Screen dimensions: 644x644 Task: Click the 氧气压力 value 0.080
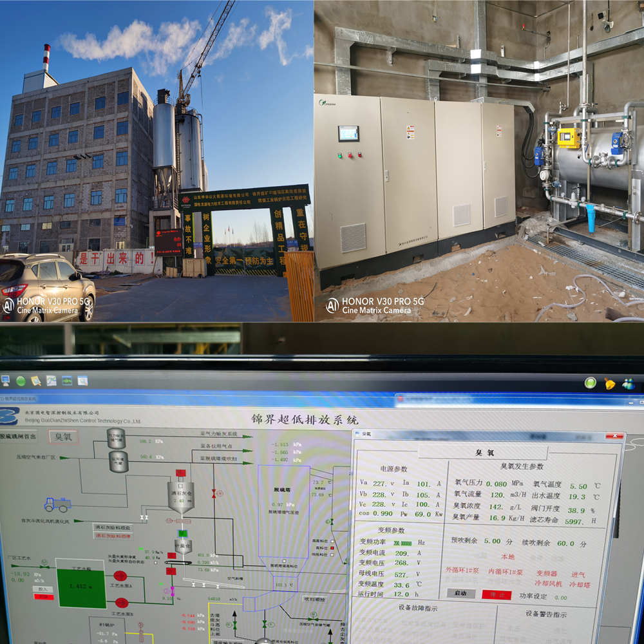(496, 484)
